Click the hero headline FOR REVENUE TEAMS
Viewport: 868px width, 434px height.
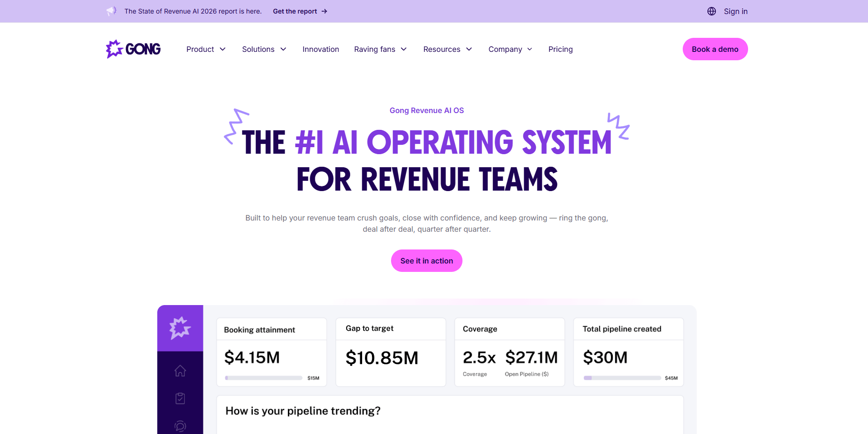[427, 179]
